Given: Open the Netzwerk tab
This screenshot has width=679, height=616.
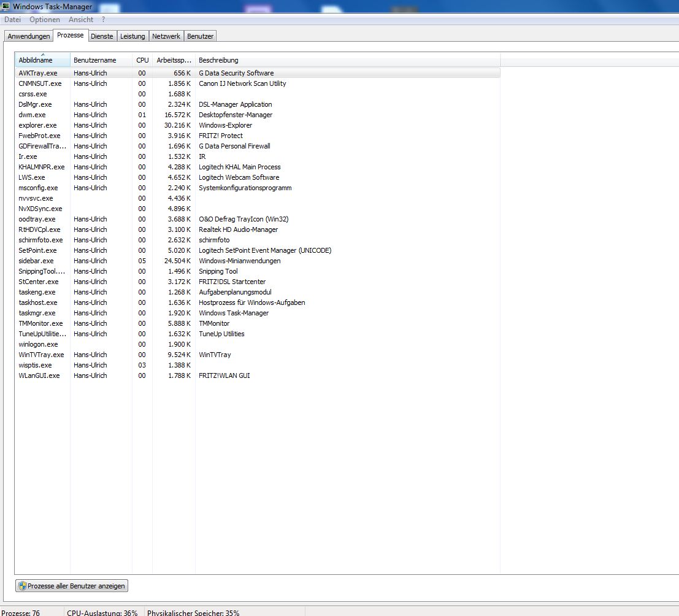Looking at the screenshot, I should pyautogui.click(x=166, y=36).
